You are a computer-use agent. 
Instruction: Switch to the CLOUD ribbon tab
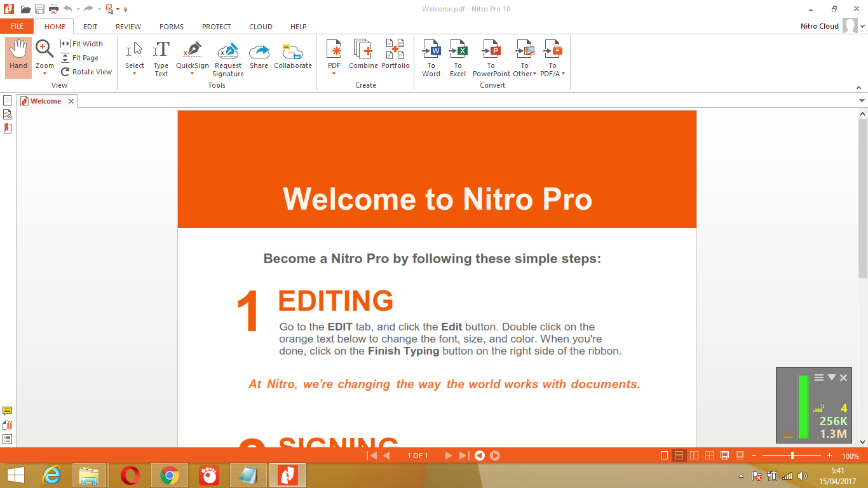pos(261,27)
